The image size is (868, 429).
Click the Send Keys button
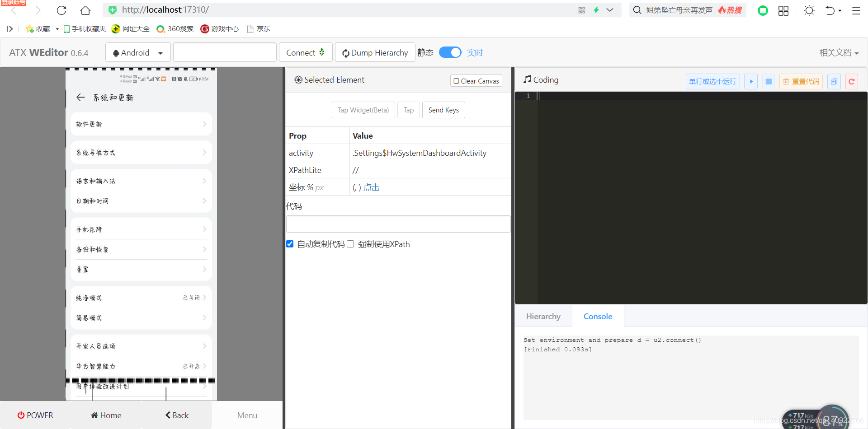(443, 110)
